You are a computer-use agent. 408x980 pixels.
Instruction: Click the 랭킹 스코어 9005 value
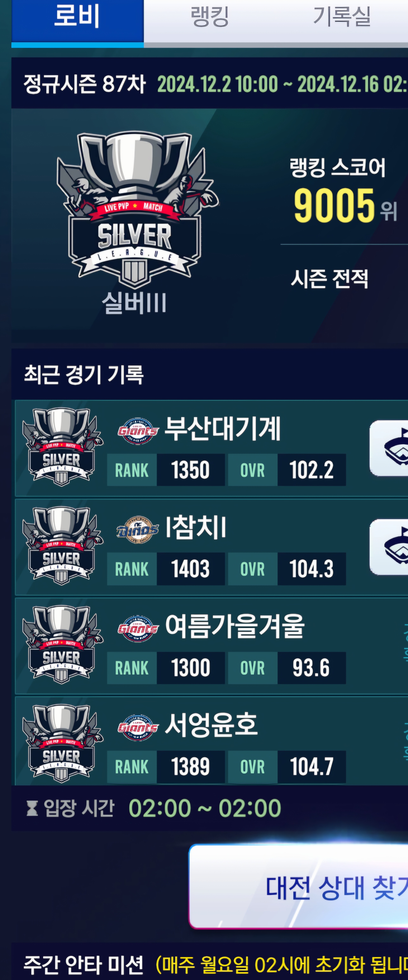(335, 205)
